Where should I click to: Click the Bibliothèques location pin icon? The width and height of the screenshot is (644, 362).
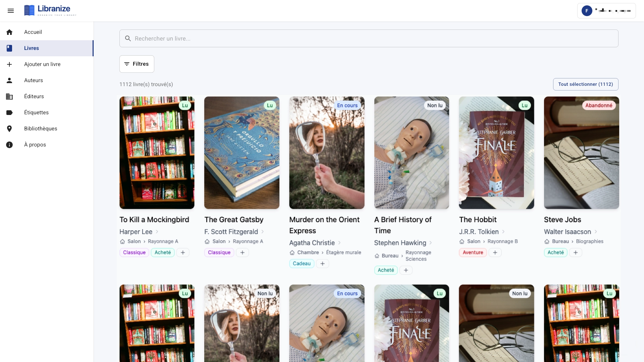point(10,129)
